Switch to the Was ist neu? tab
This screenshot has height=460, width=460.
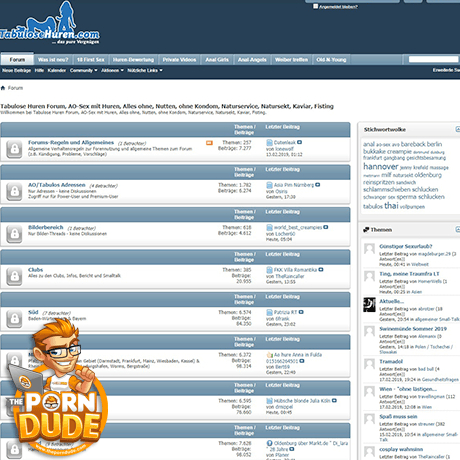coord(53,60)
